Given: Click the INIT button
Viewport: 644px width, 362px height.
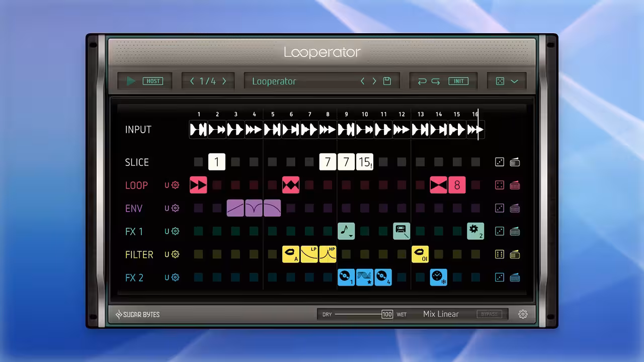Looking at the screenshot, I should (x=459, y=81).
